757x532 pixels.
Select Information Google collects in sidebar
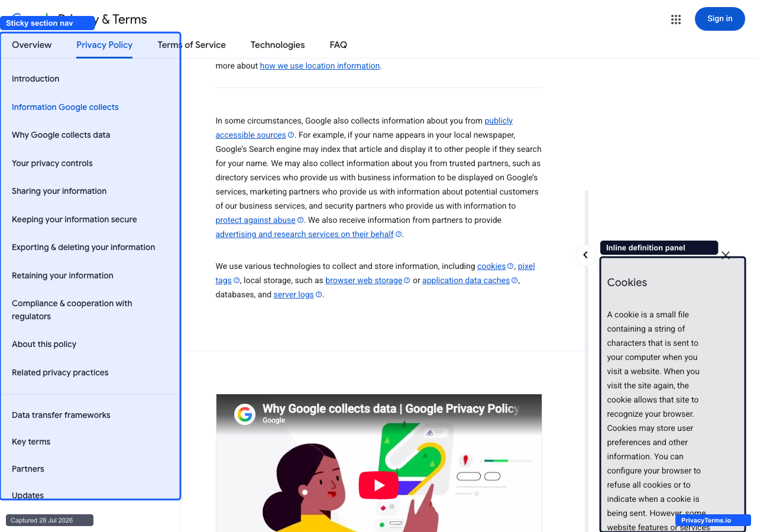[x=65, y=107]
